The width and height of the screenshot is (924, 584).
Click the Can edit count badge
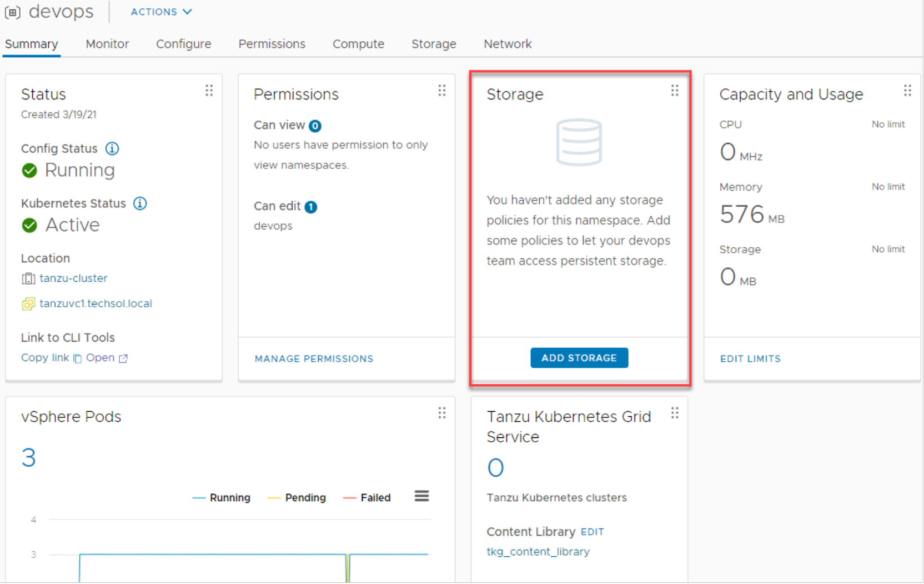[x=311, y=207]
